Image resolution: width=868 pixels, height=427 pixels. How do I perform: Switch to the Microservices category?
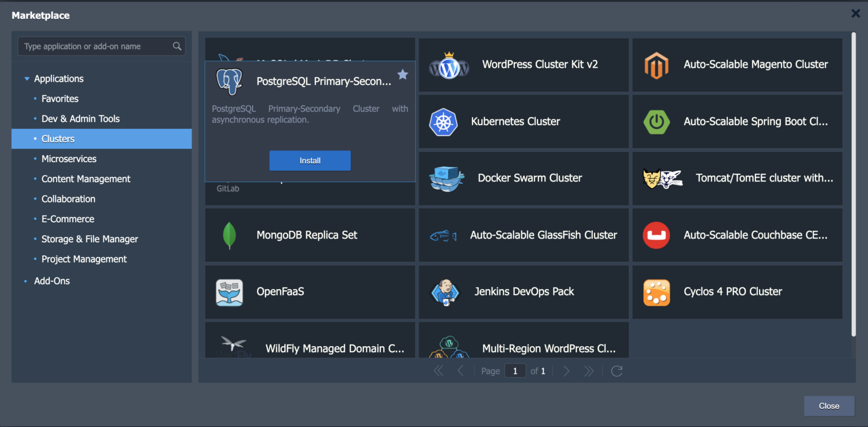pyautogui.click(x=69, y=159)
